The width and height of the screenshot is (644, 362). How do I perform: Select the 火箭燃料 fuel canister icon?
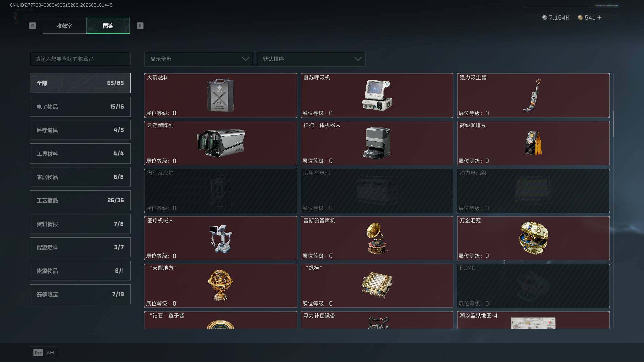[220, 96]
